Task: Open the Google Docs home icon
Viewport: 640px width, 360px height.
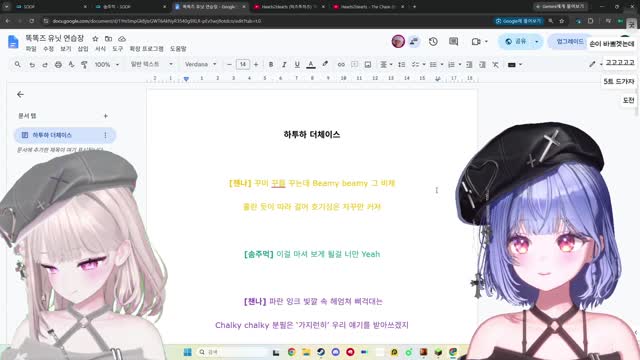Action: (x=13, y=42)
